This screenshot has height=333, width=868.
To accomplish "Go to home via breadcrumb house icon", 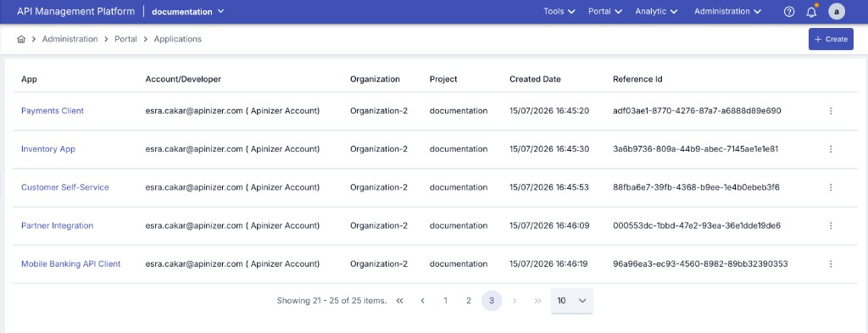I will pos(21,39).
